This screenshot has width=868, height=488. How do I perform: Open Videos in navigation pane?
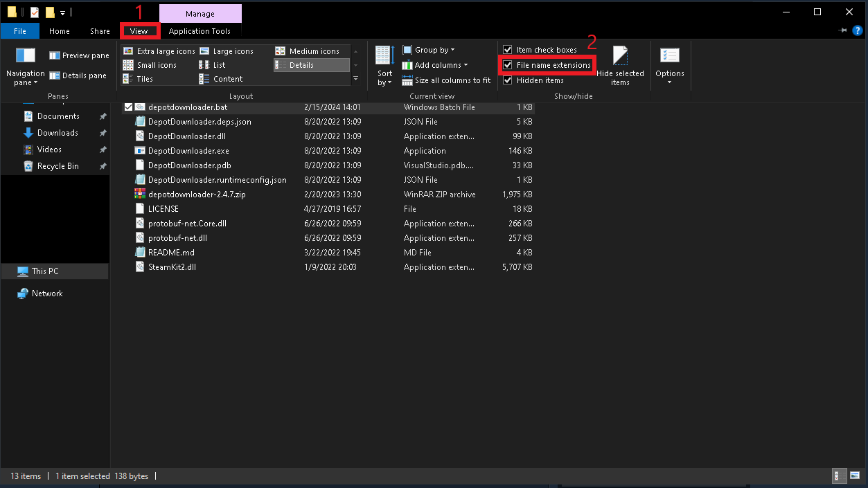[x=49, y=150]
